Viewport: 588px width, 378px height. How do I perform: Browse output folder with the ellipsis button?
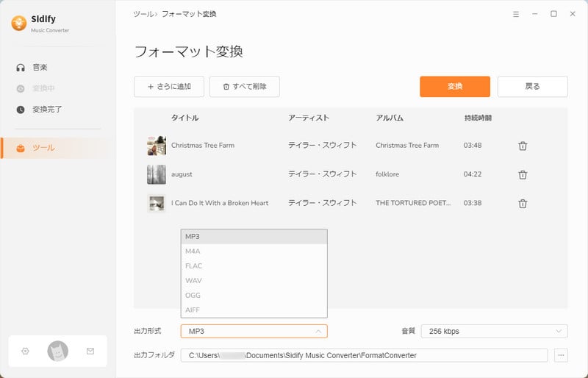click(561, 355)
